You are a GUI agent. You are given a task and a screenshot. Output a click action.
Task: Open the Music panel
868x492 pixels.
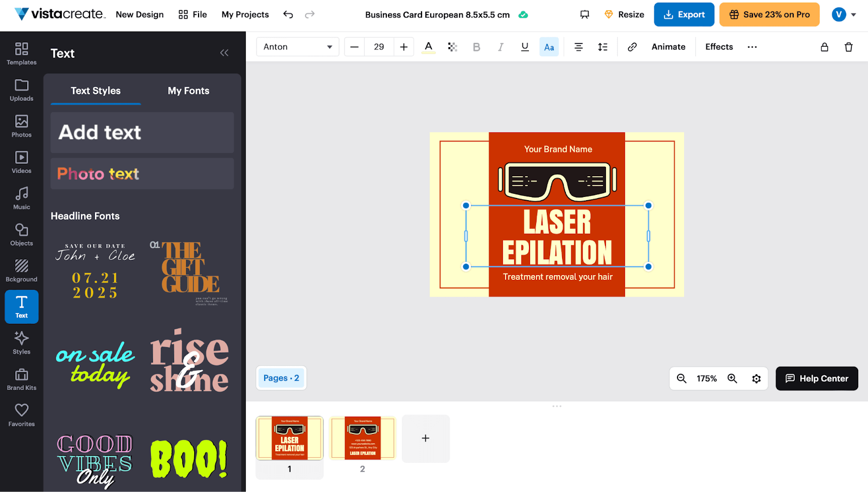(x=21, y=198)
